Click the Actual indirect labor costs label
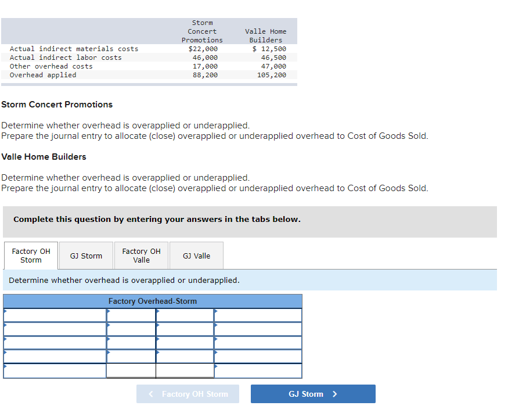This screenshot has height=420, width=526. (x=66, y=58)
